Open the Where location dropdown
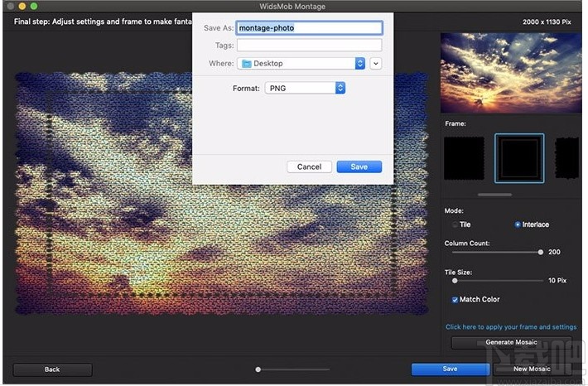 (x=301, y=64)
